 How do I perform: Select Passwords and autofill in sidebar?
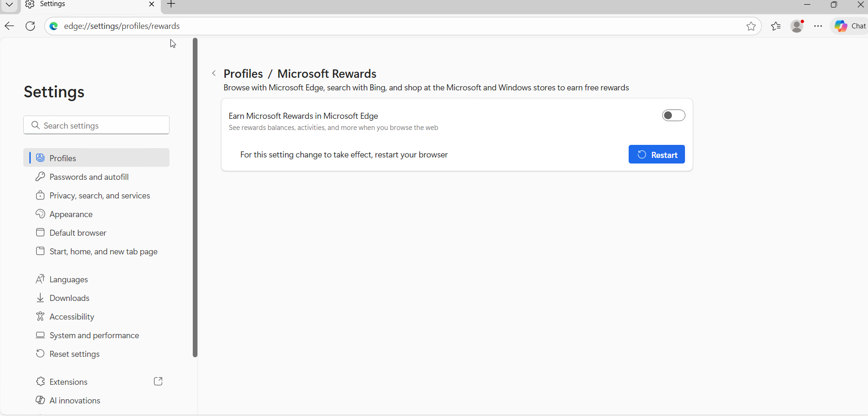click(89, 177)
